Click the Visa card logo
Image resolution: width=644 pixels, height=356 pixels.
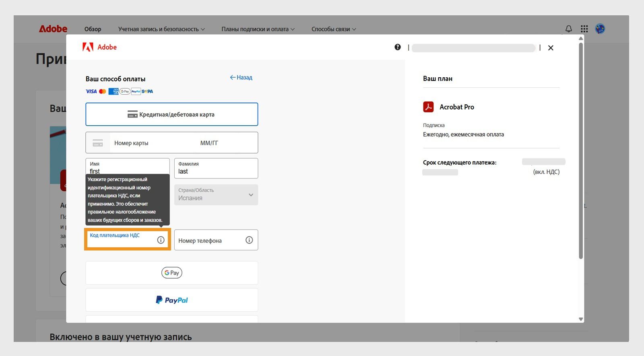91,91
